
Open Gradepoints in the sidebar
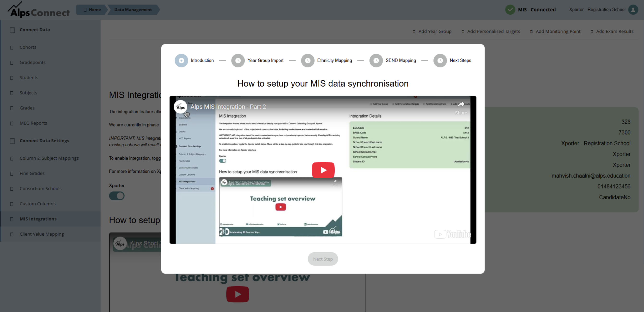point(32,62)
